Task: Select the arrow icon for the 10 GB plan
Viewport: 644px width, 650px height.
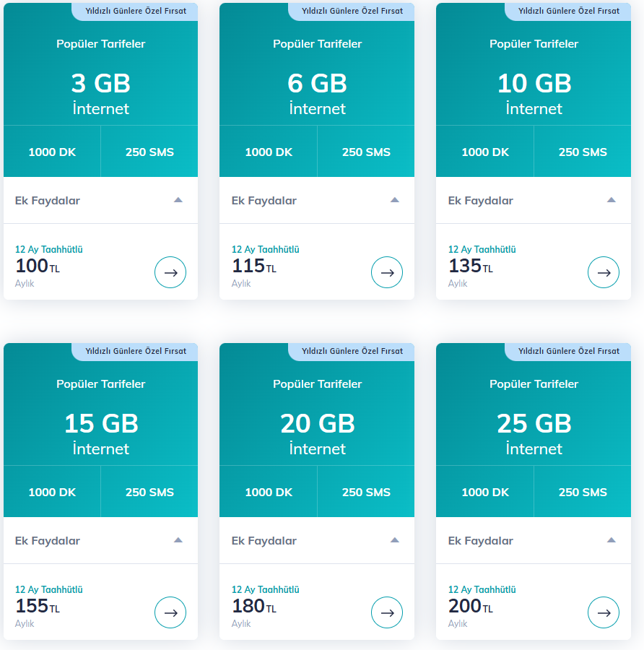Action: [604, 273]
